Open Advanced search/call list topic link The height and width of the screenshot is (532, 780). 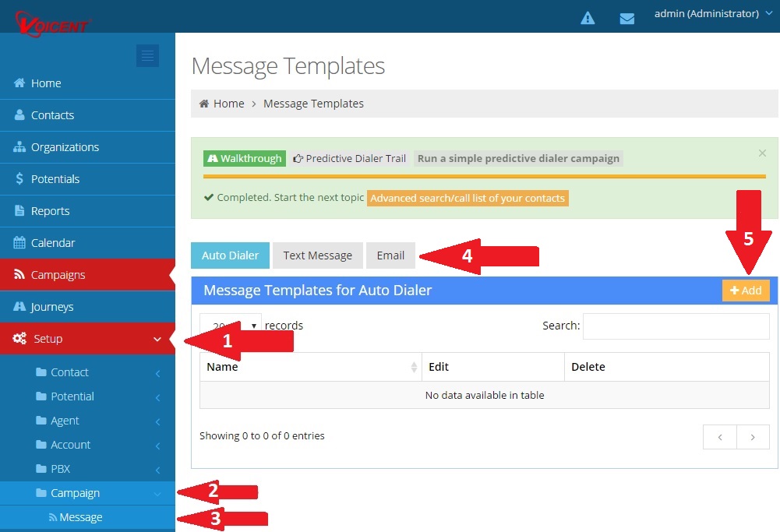tap(468, 198)
